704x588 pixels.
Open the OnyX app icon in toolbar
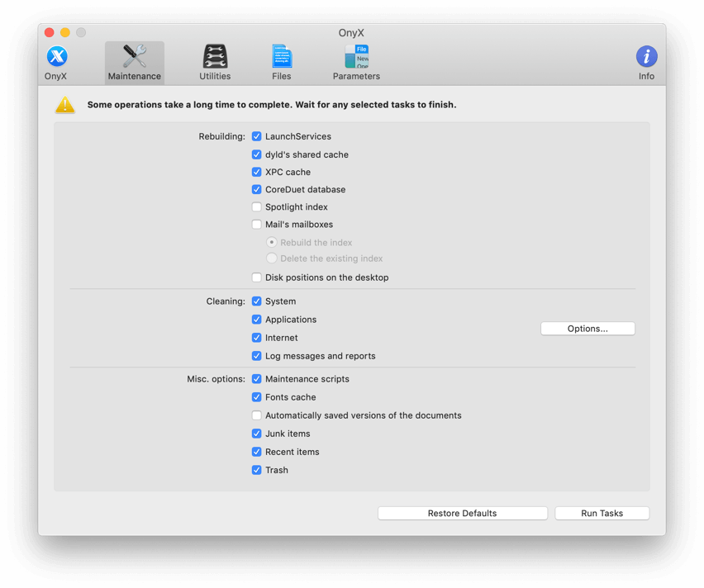[55, 56]
